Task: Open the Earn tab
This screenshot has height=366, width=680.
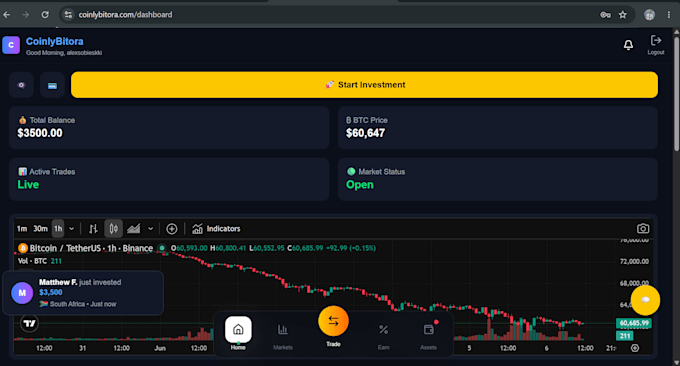Action: (383, 336)
